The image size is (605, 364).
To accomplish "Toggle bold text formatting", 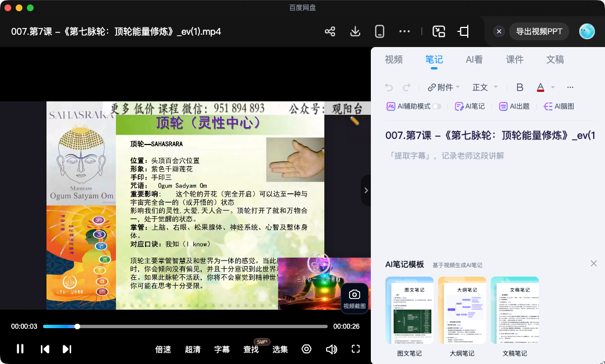I will coord(520,87).
